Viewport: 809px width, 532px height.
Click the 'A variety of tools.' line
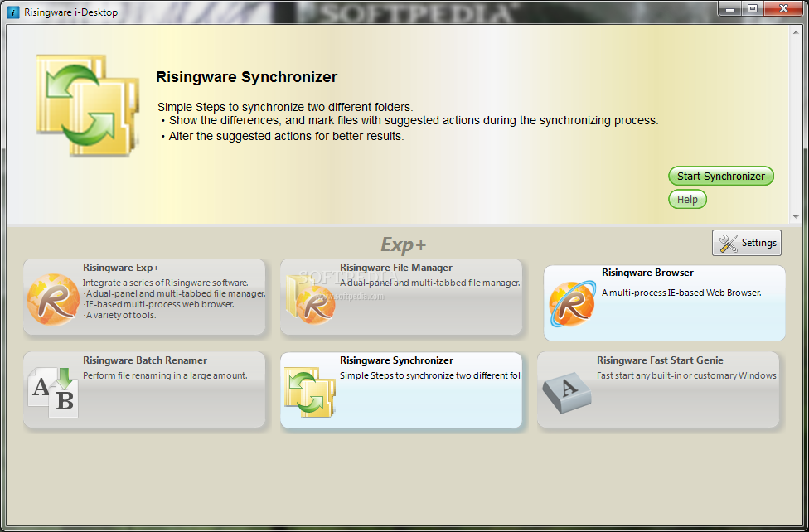(119, 315)
